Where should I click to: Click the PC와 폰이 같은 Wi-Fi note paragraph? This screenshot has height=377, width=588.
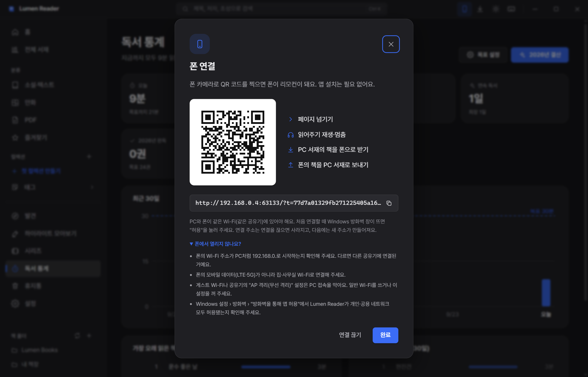coord(287,226)
